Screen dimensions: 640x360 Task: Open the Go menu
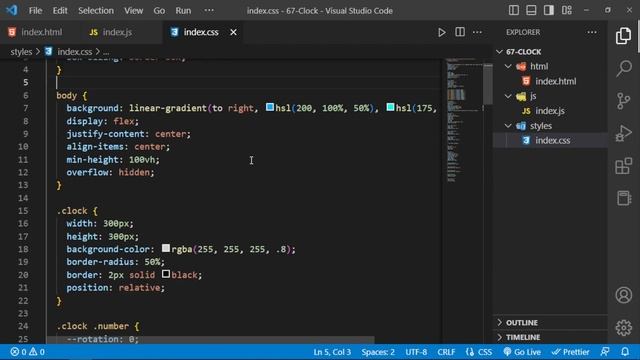click(159, 11)
